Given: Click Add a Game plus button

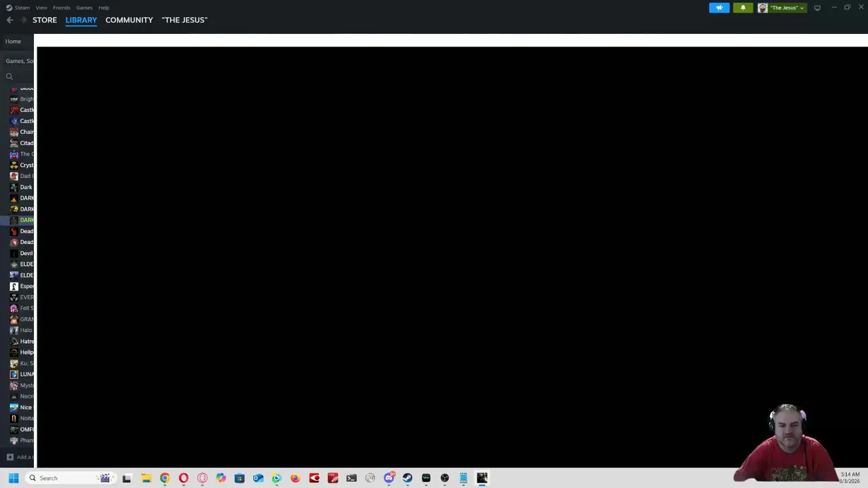Looking at the screenshot, I should (9, 457).
